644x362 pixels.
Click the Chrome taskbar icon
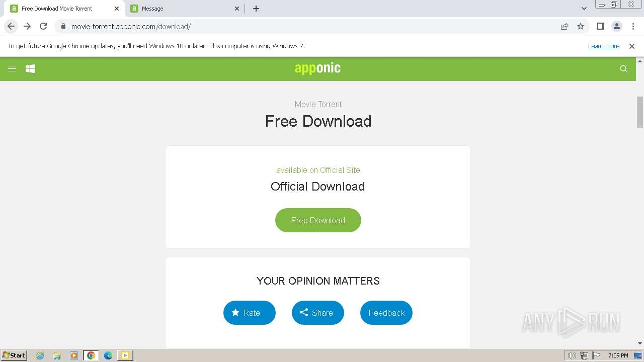tap(91, 355)
